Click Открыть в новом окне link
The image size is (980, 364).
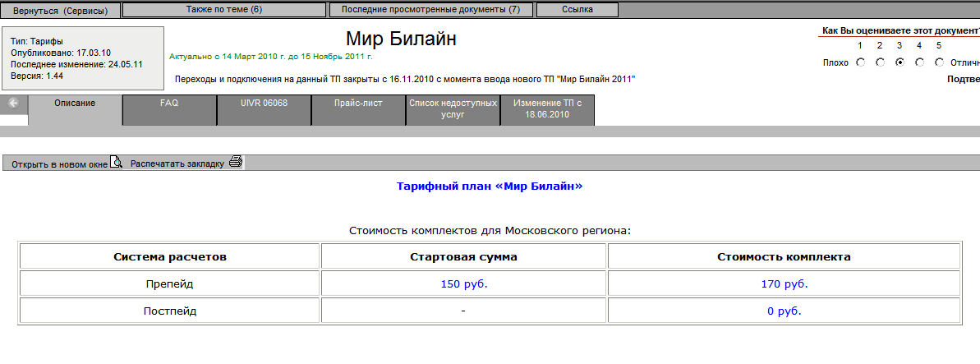point(59,164)
